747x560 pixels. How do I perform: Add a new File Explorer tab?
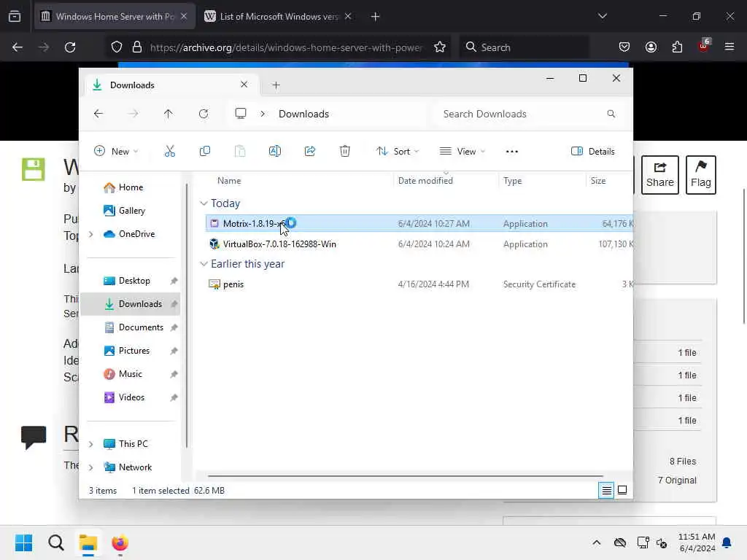pos(276,85)
